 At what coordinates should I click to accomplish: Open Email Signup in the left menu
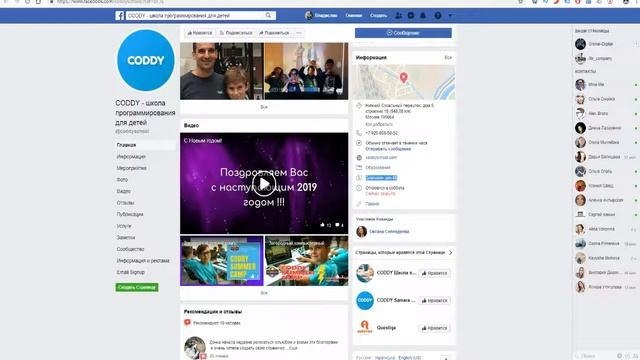coord(131,272)
